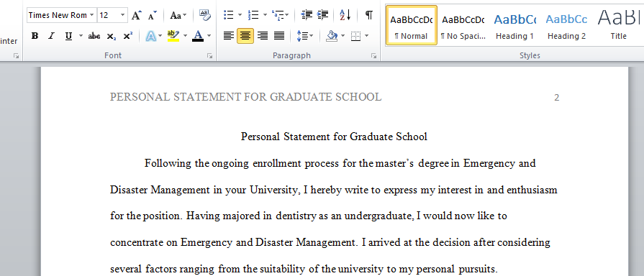Click the Shading paint bucket icon
The width and height of the screenshot is (644, 276).
(332, 36)
